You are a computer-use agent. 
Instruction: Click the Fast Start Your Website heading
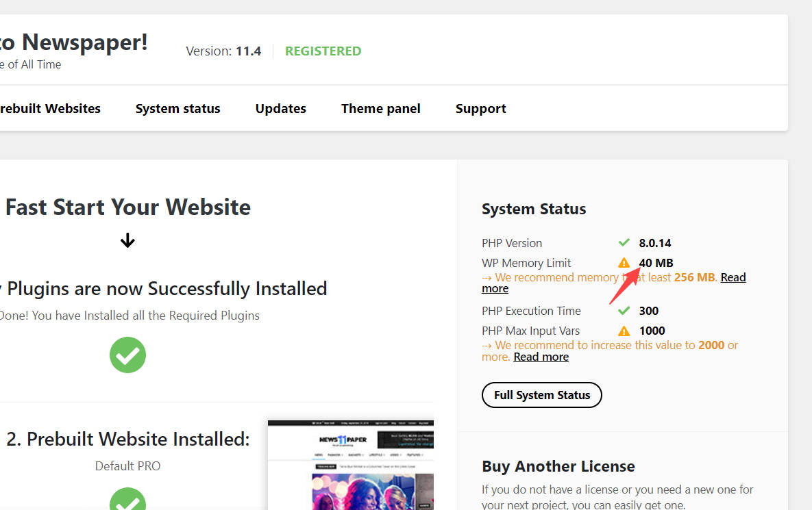tap(128, 207)
